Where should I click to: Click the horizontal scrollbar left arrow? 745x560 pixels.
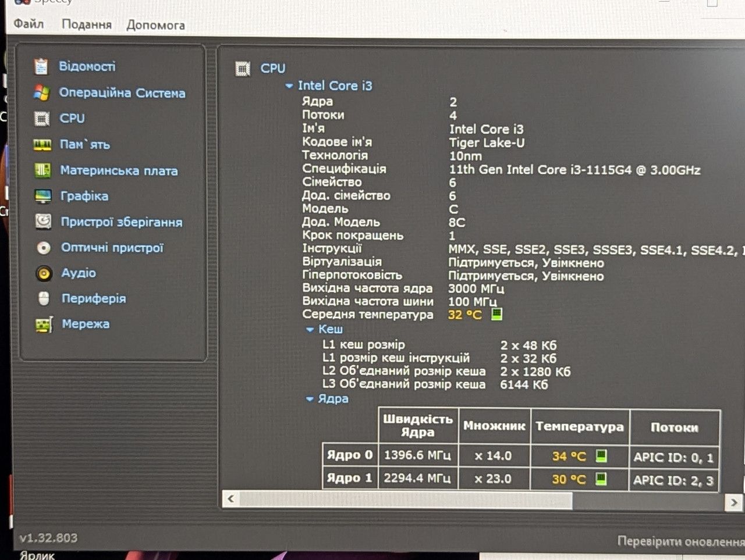pos(231,499)
